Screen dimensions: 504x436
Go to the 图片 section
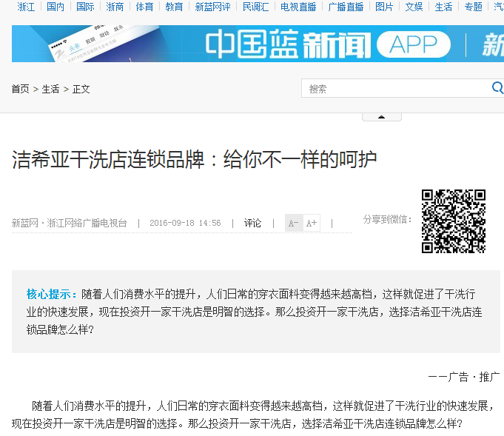click(384, 7)
